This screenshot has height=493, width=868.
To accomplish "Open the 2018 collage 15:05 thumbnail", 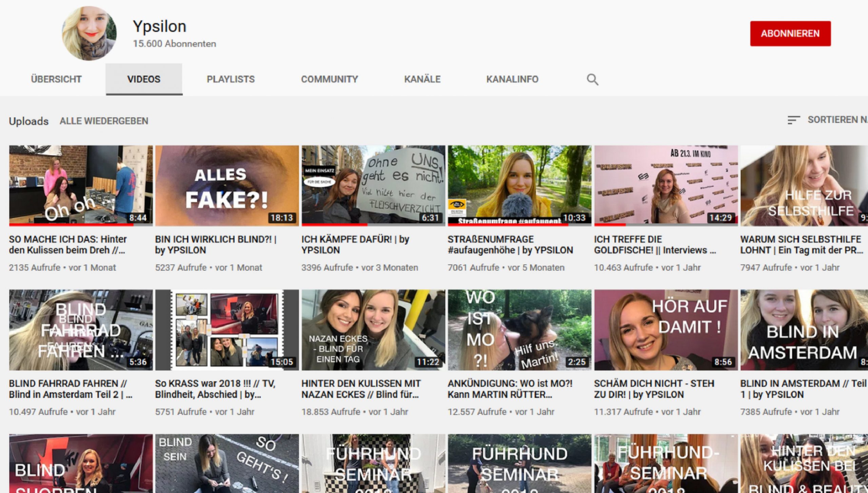I will tap(227, 330).
